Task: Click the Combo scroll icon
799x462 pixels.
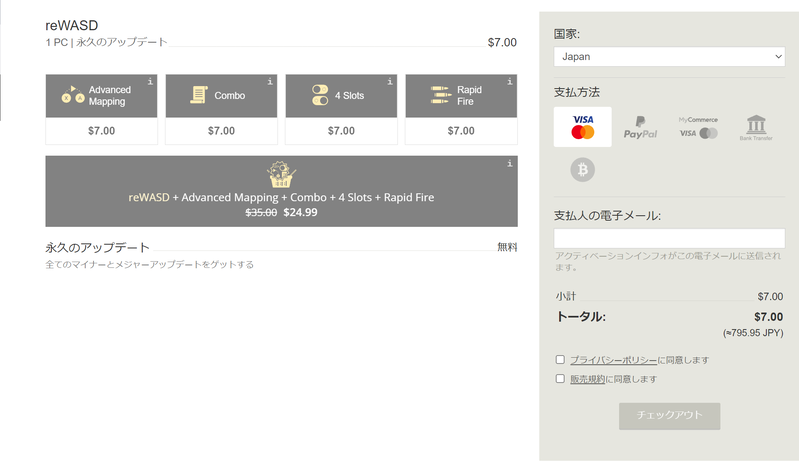Action: pyautogui.click(x=199, y=95)
